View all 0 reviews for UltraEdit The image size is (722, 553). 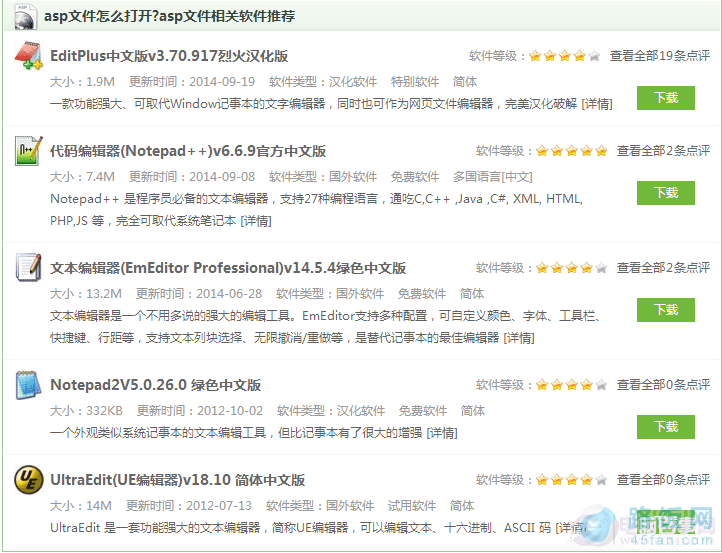(x=664, y=480)
